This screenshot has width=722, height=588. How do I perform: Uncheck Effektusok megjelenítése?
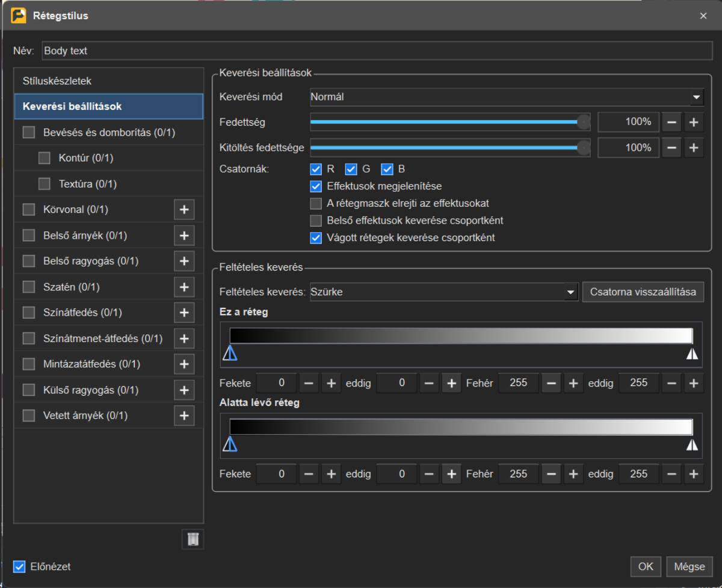pos(316,186)
